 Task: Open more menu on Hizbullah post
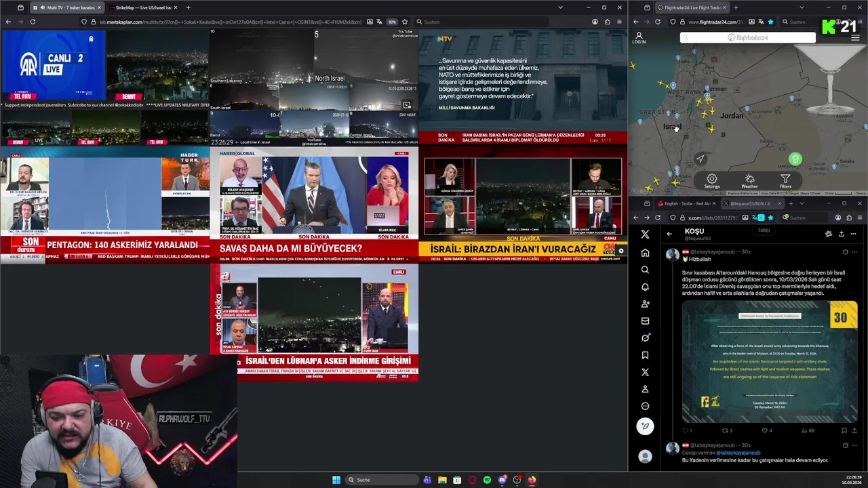pyautogui.click(x=854, y=251)
